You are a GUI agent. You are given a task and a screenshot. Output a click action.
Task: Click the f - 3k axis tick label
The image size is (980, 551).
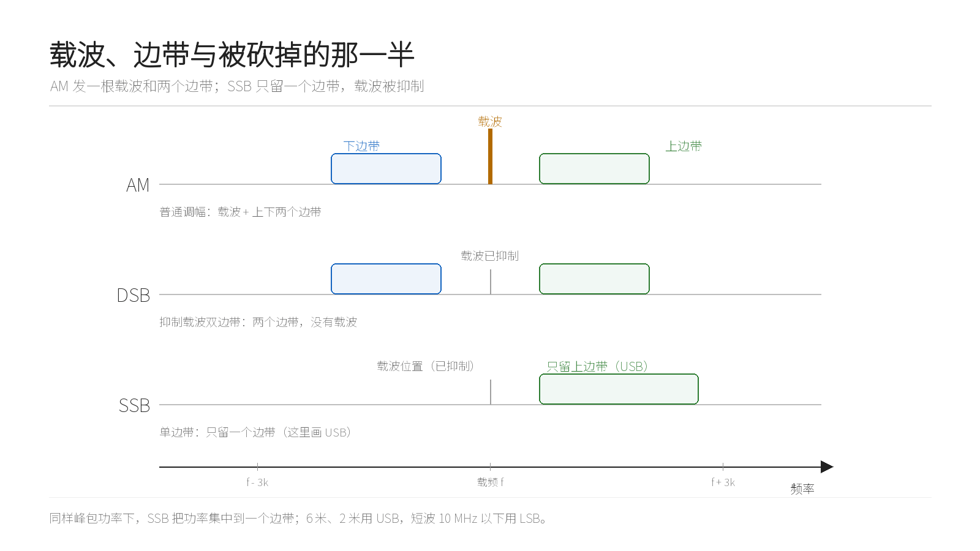[x=257, y=482]
